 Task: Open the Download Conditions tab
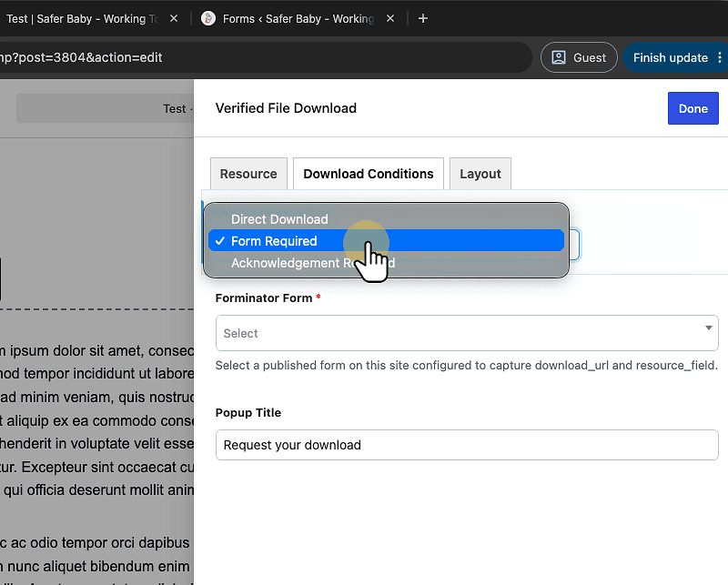pos(369,174)
